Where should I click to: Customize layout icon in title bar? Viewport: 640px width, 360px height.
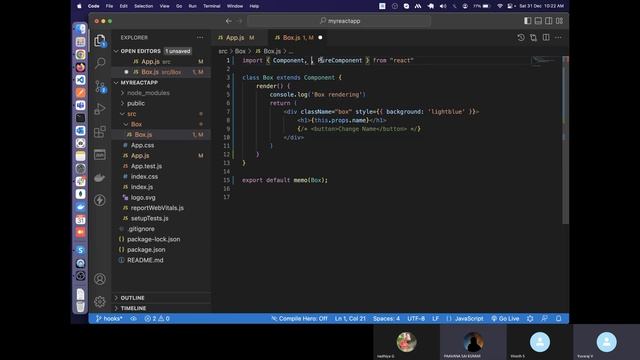559,21
